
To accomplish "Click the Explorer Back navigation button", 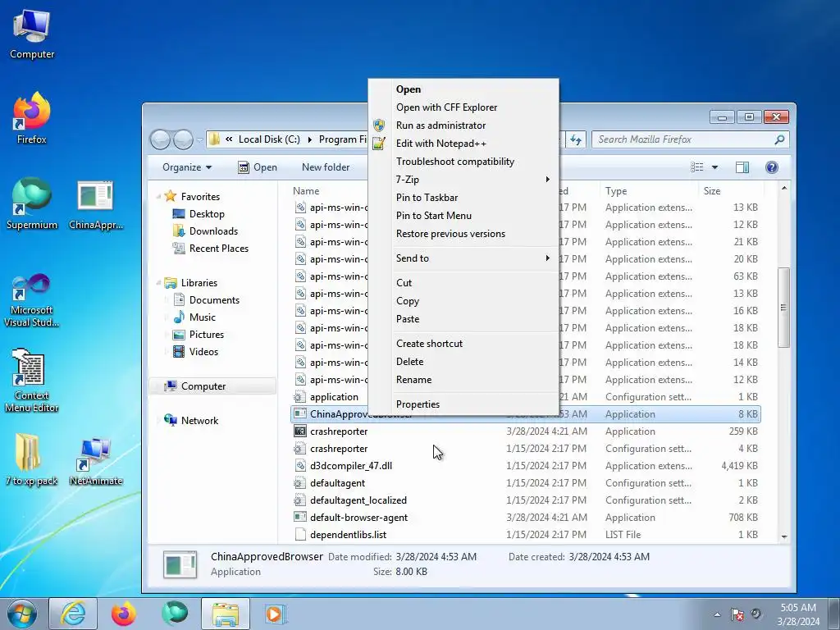I will pos(160,139).
